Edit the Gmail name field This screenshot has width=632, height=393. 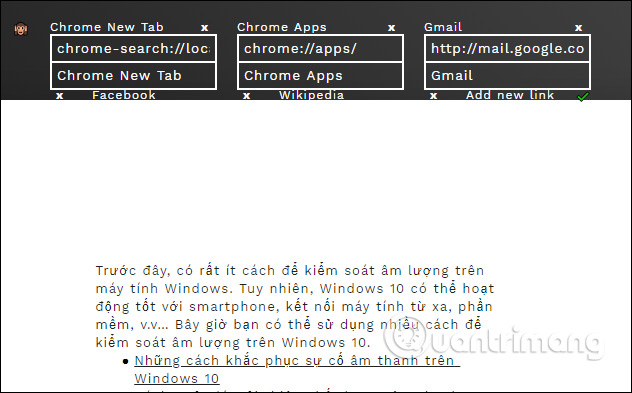pos(507,75)
